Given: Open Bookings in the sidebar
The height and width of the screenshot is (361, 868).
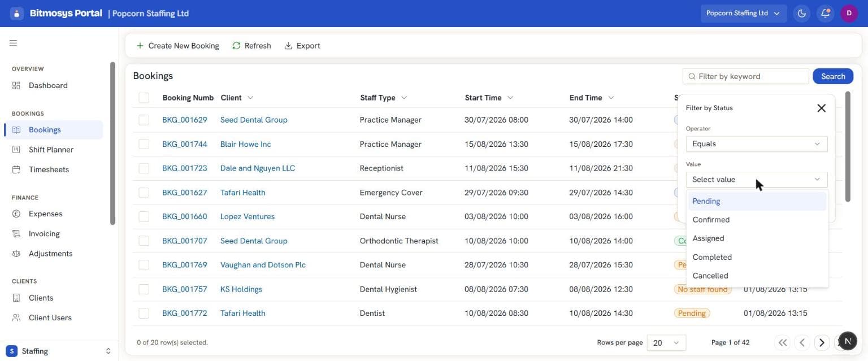Looking at the screenshot, I should tap(54, 130).
